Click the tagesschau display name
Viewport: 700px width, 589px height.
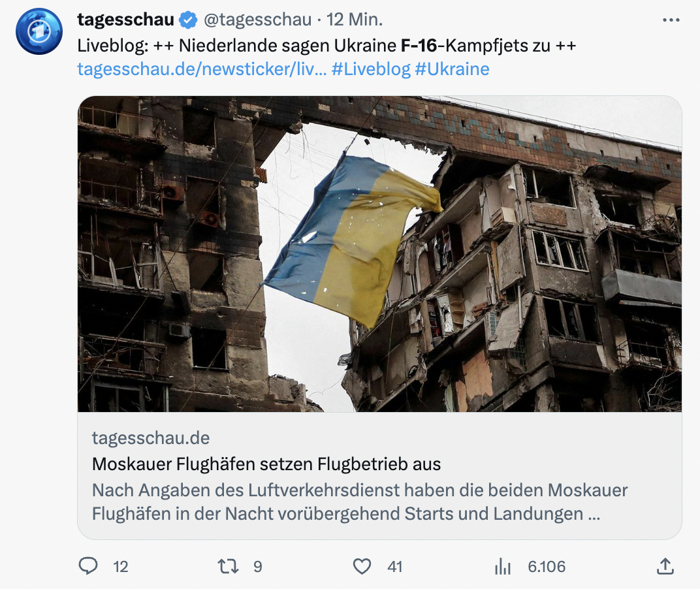(x=126, y=20)
